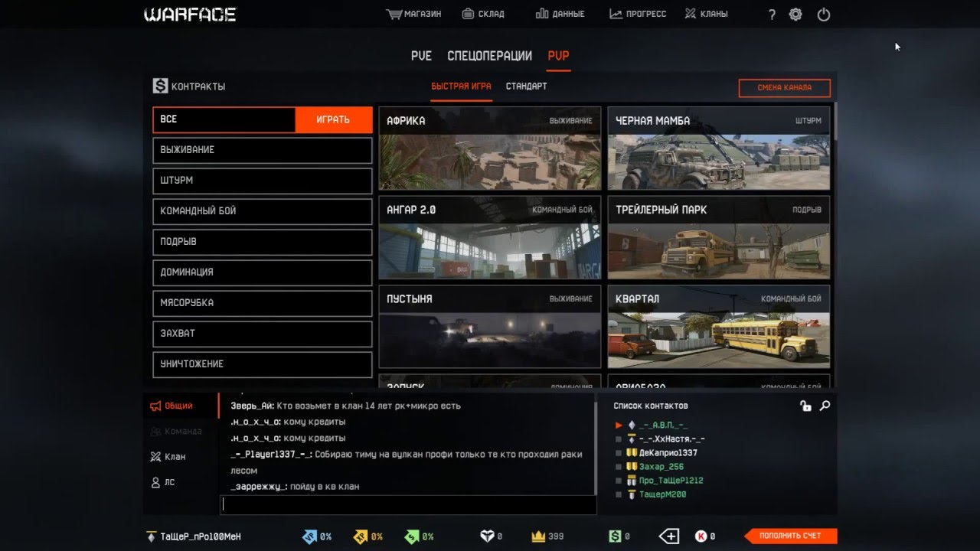980x551 pixels.
Task: Open settings via the gear icon
Action: point(795,15)
